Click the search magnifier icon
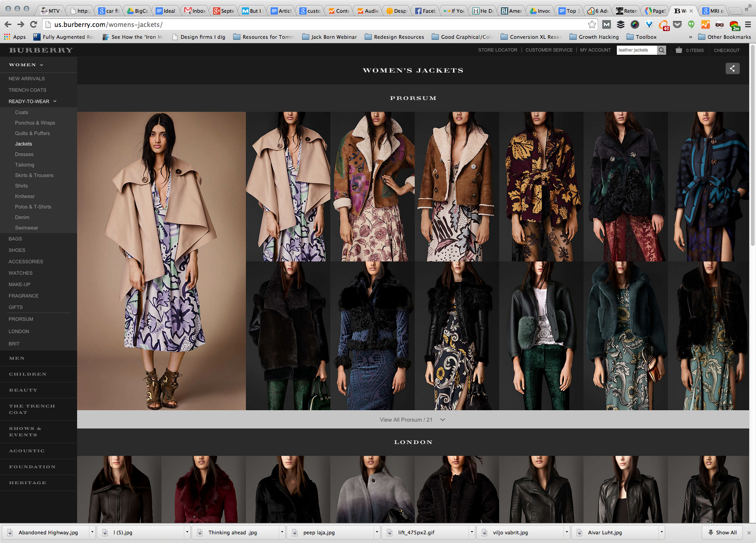Viewport: 756px width, 543px height. coord(661,50)
